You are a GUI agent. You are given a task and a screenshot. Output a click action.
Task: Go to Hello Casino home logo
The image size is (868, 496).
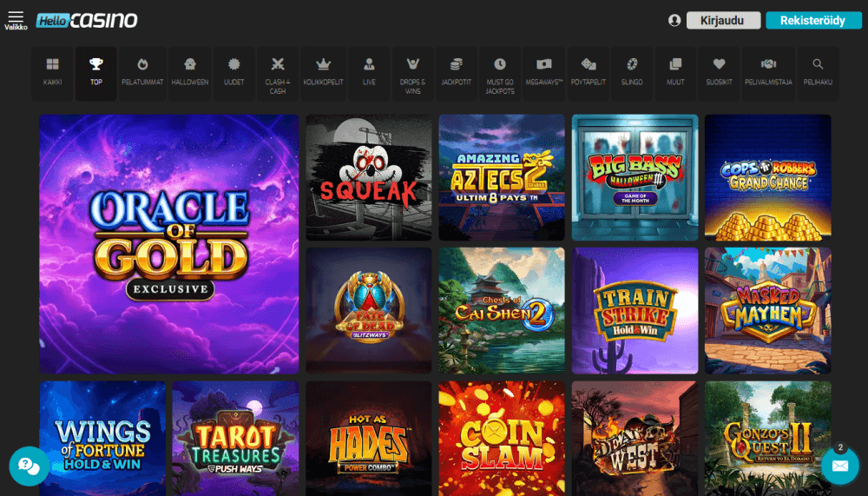(x=87, y=20)
